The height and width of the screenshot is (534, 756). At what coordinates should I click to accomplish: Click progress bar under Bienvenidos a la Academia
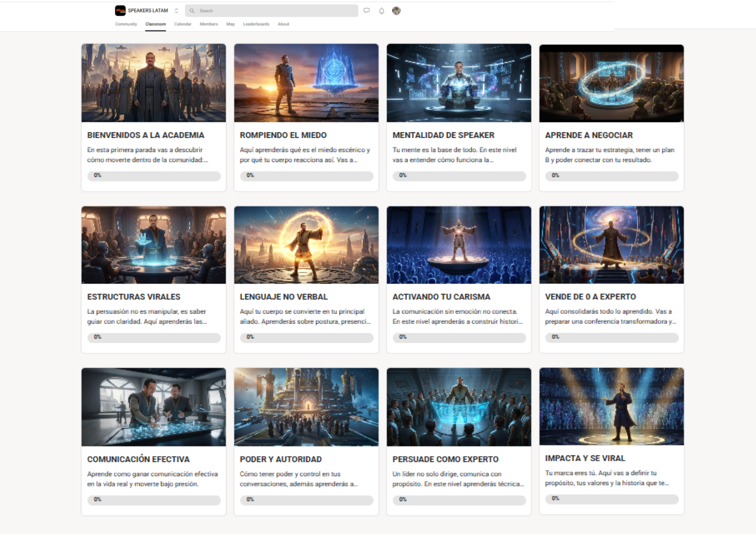(x=154, y=176)
